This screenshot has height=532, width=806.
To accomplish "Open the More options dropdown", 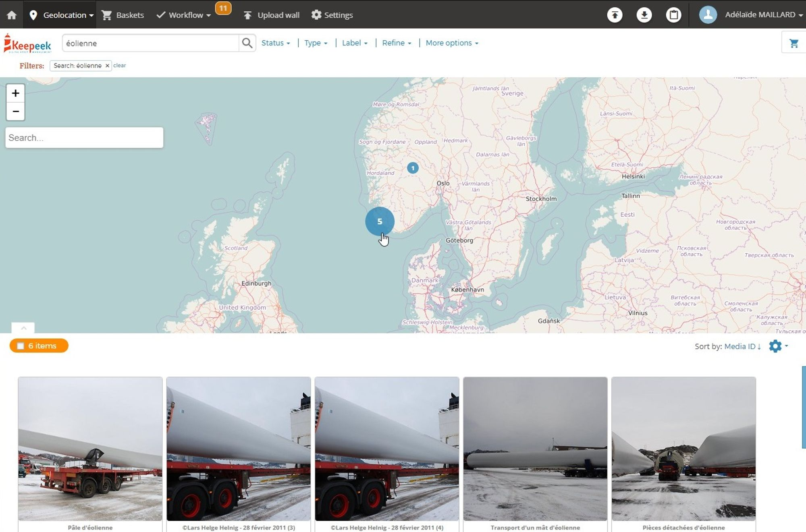I will click(452, 43).
